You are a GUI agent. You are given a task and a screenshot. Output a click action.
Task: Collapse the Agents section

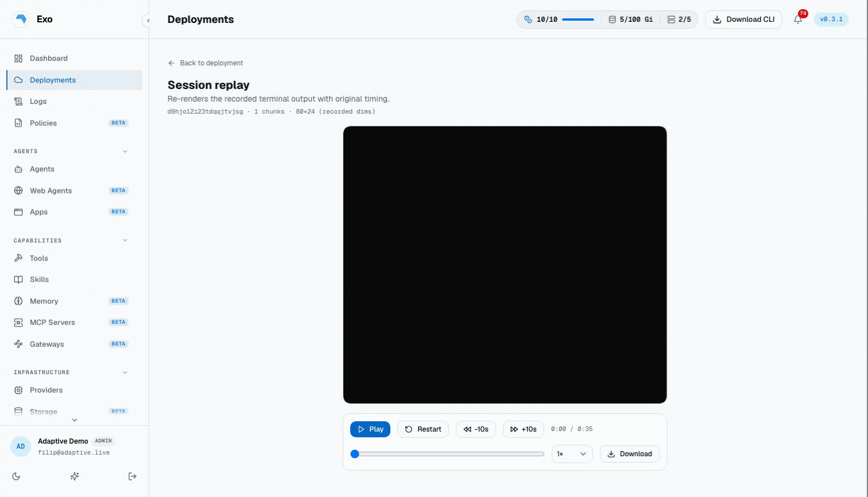[x=125, y=152]
